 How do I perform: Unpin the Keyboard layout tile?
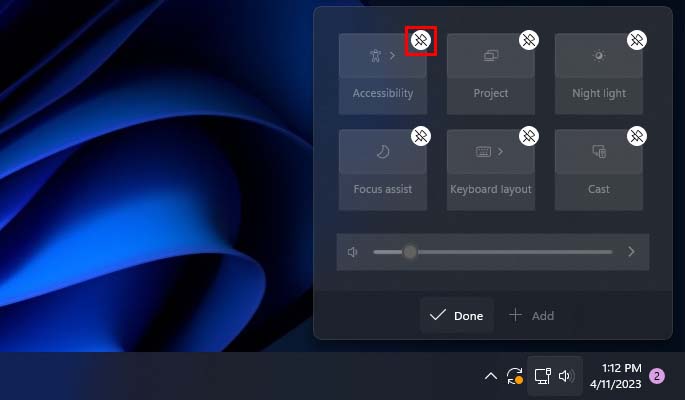click(x=529, y=136)
